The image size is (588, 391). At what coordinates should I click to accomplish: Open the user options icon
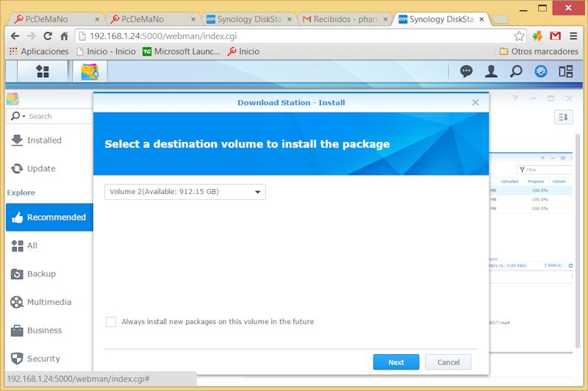(491, 71)
